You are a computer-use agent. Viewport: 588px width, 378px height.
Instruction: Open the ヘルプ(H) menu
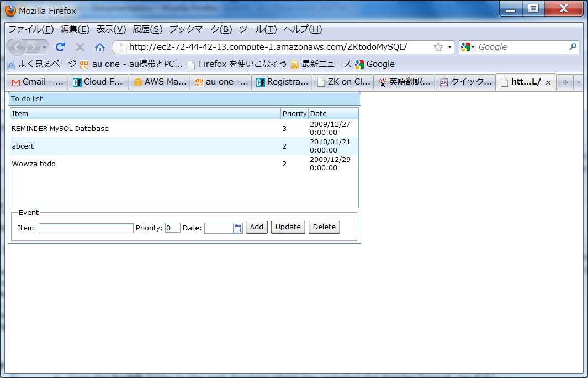tap(303, 29)
